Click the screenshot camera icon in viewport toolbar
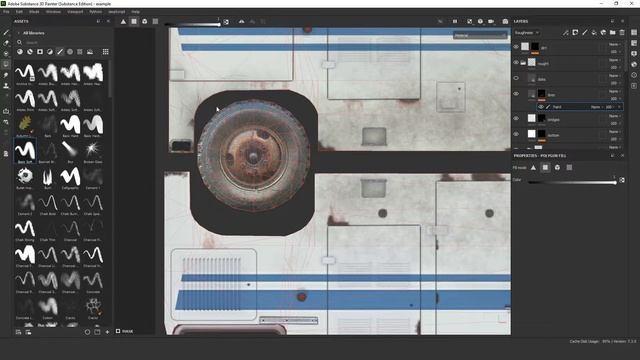This screenshot has width=640, height=360. 505,22
